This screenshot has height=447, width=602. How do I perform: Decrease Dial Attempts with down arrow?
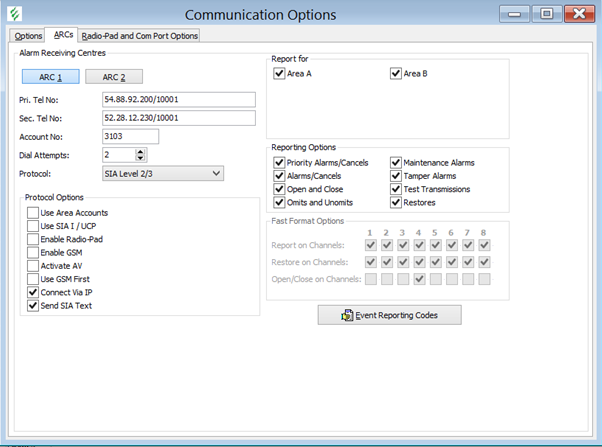tap(140, 159)
